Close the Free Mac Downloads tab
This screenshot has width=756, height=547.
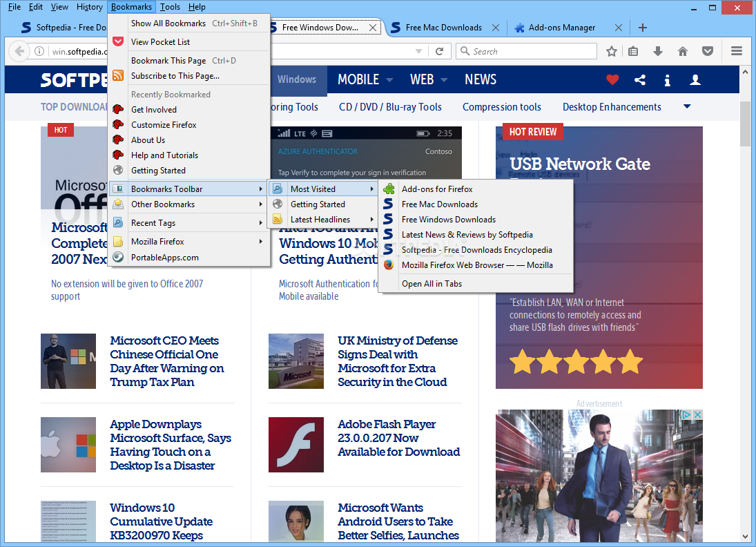tap(496, 28)
